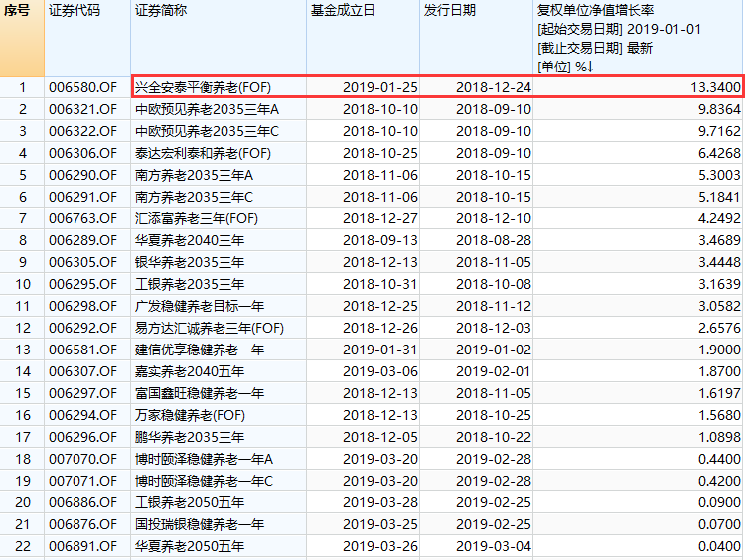Select fund 博时颐泽稳健养老一年C
Screen dimensions: 748x560
204,482
